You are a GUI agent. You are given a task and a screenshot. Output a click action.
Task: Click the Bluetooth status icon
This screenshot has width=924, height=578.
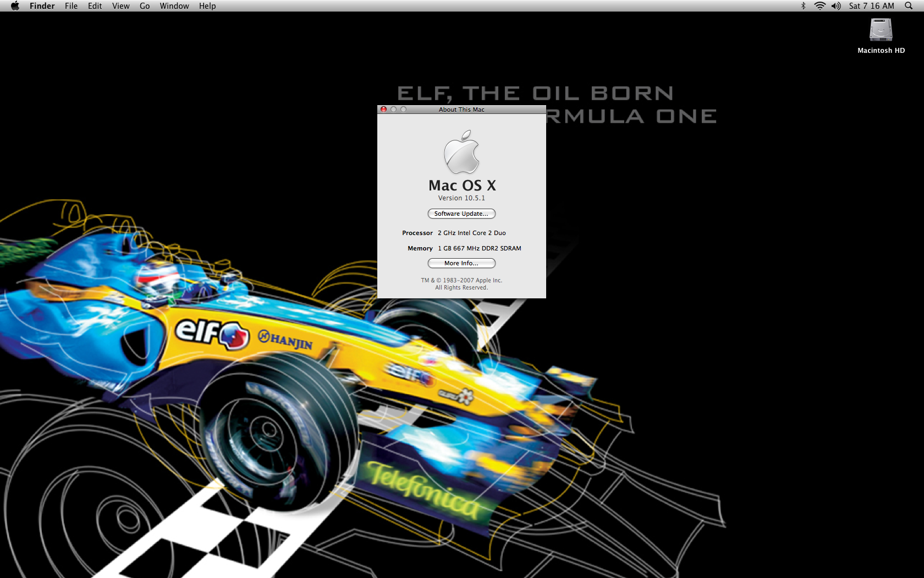[x=803, y=6]
